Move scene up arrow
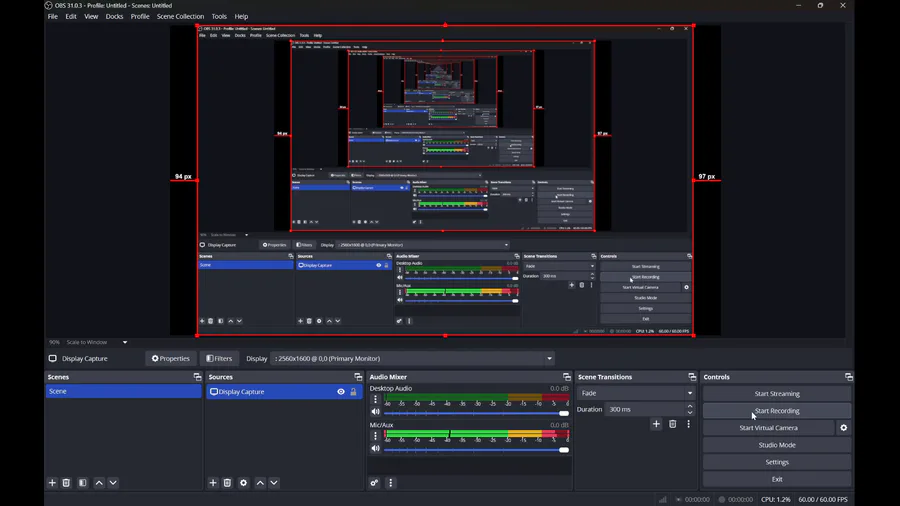Image resolution: width=900 pixels, height=506 pixels. (99, 483)
